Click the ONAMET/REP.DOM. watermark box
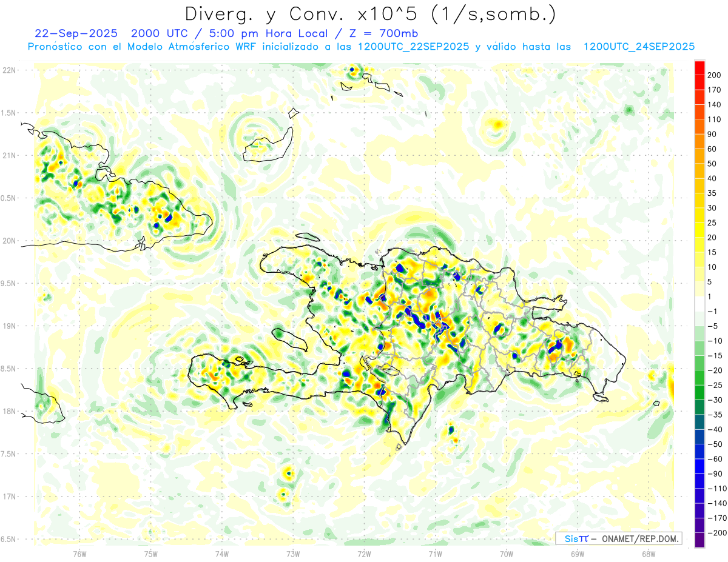The width and height of the screenshot is (728, 562). 618,538
